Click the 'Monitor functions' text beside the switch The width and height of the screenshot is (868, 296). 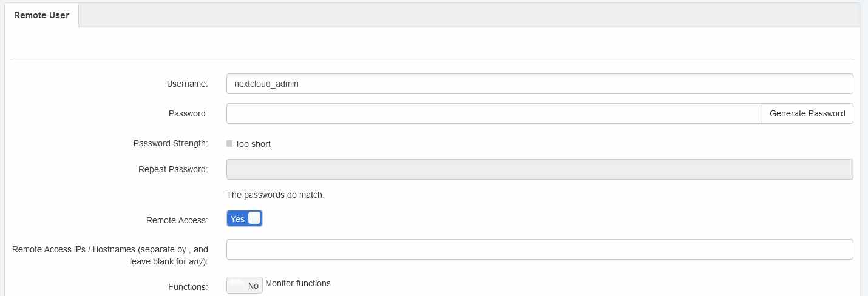point(297,283)
